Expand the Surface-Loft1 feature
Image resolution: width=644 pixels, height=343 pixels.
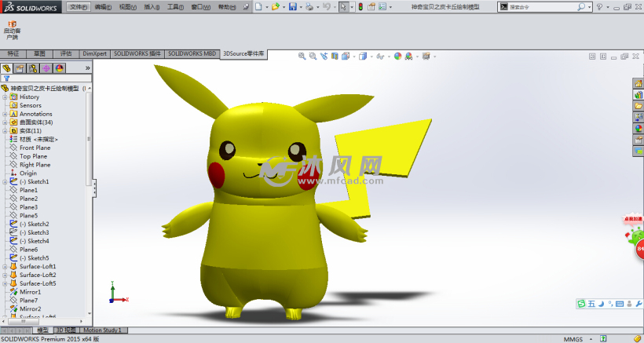point(5,267)
